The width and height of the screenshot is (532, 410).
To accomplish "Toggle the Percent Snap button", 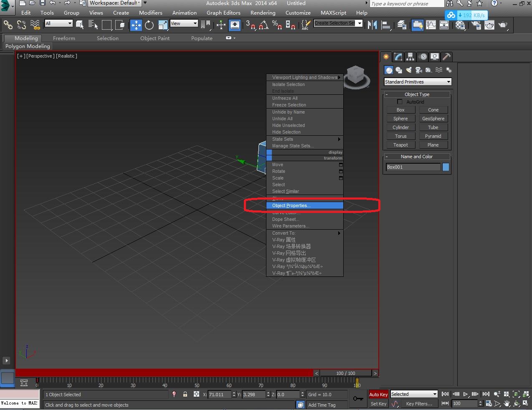I will point(277,25).
